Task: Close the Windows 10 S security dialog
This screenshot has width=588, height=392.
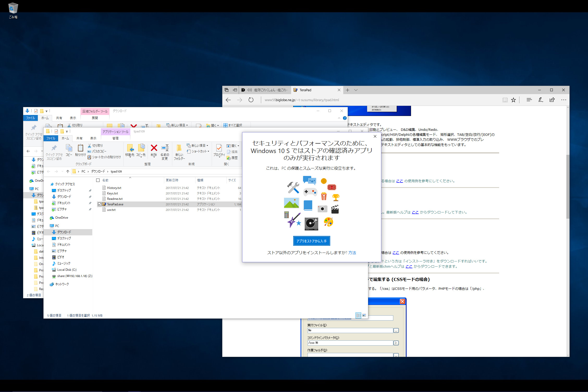Action: point(375,136)
